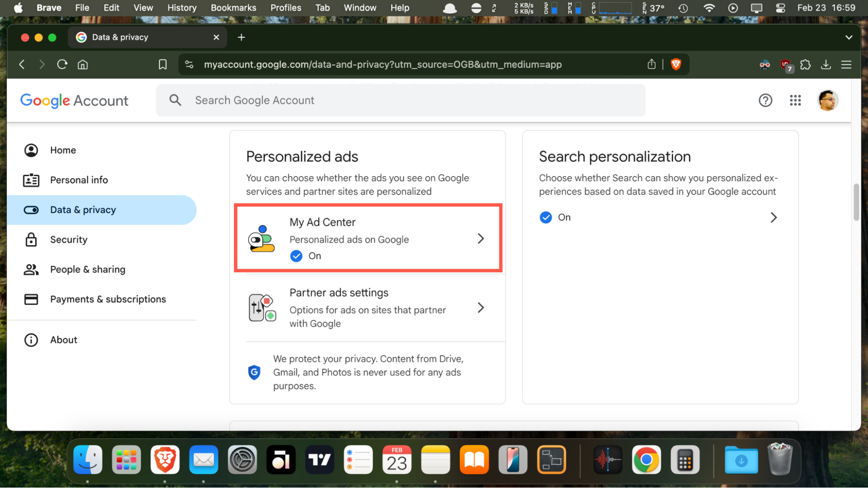
Task: Focus Search Google Account field
Action: click(x=400, y=100)
